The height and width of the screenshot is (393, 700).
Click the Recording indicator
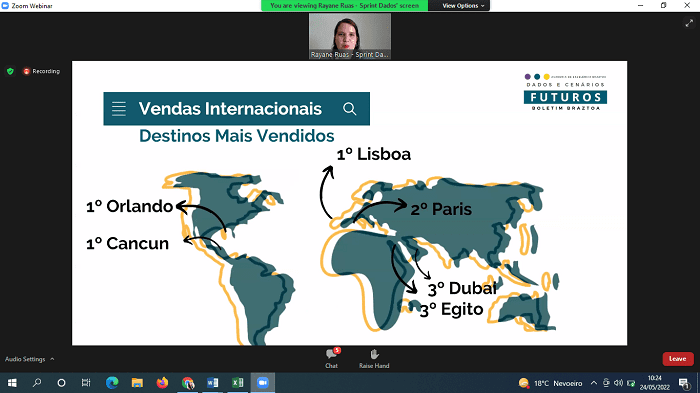[x=41, y=71]
